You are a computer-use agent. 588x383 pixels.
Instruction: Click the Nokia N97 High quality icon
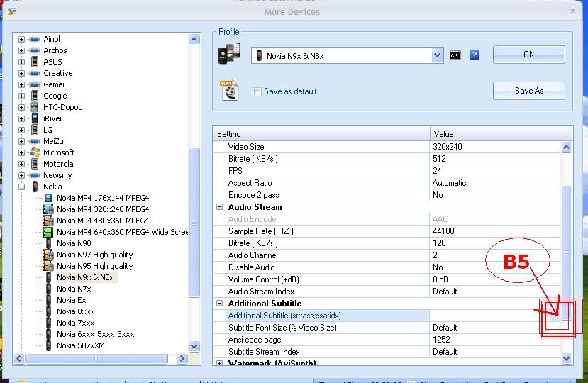[48, 255]
